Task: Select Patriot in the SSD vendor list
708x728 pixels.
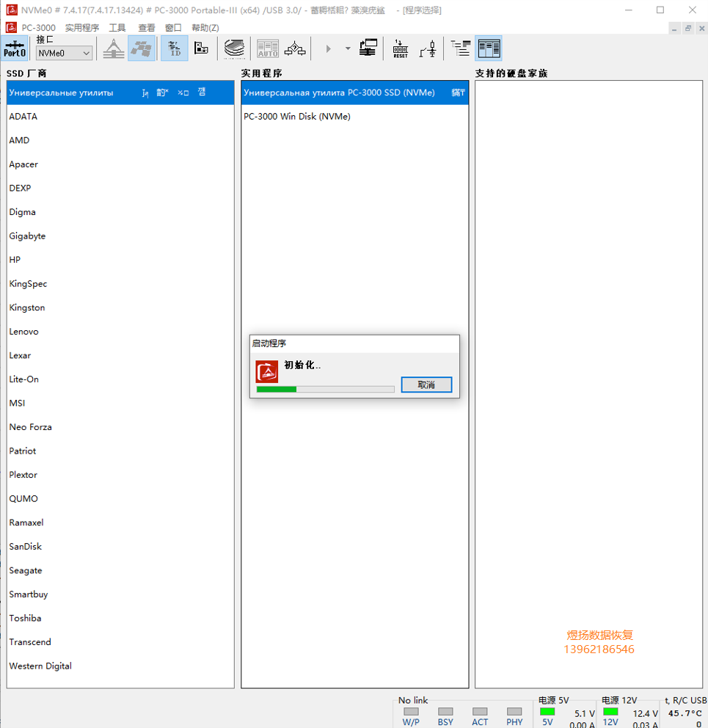Action: 121,451
